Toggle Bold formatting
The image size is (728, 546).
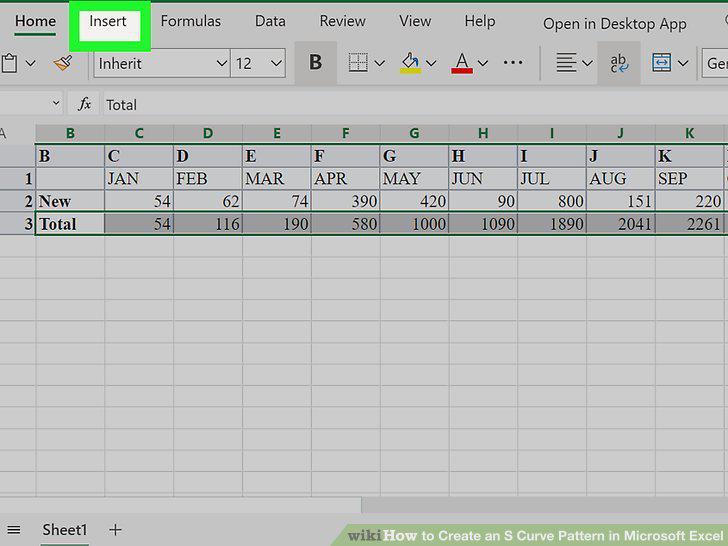point(316,62)
